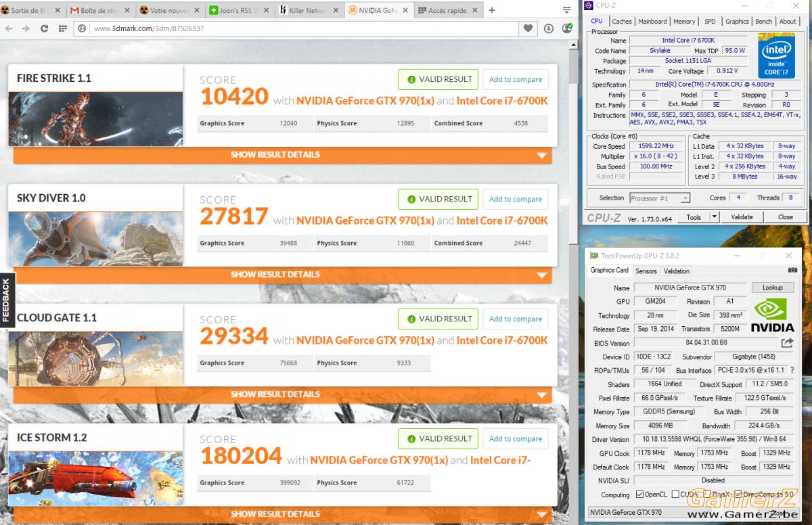Go forward in the browser
The width and height of the screenshot is (812, 525).
[x=26, y=28]
